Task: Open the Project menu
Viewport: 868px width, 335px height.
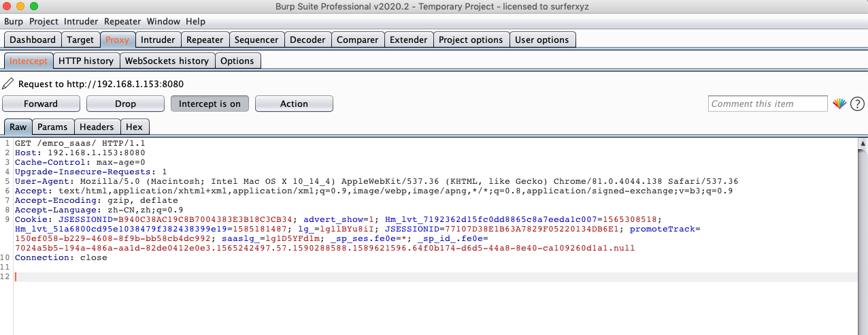Action: (44, 21)
